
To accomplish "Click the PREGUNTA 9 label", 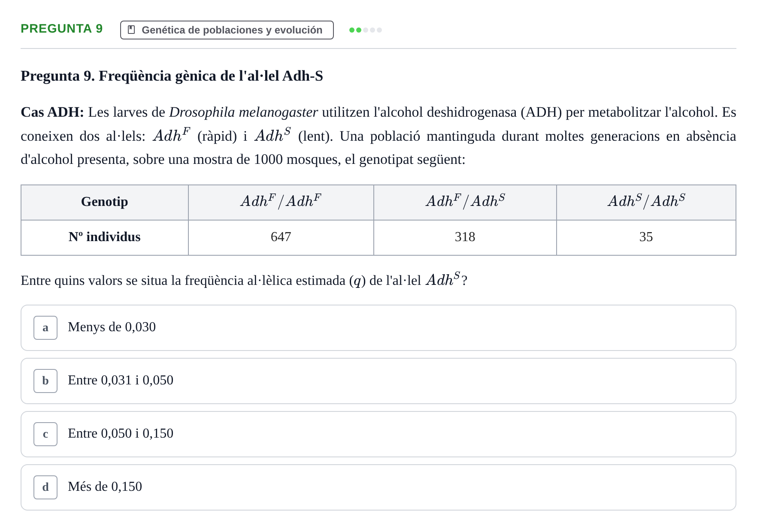I will (x=62, y=29).
